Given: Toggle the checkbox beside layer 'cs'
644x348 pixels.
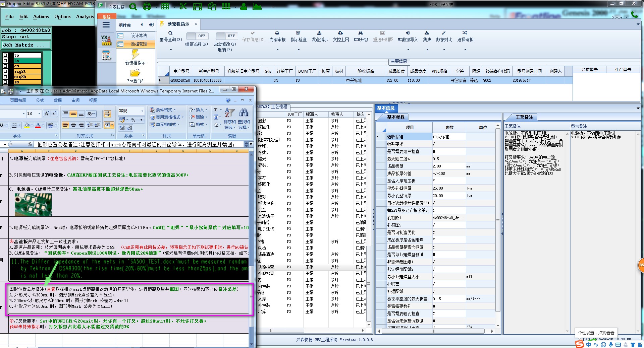Looking at the screenshot, I should pos(5,66).
